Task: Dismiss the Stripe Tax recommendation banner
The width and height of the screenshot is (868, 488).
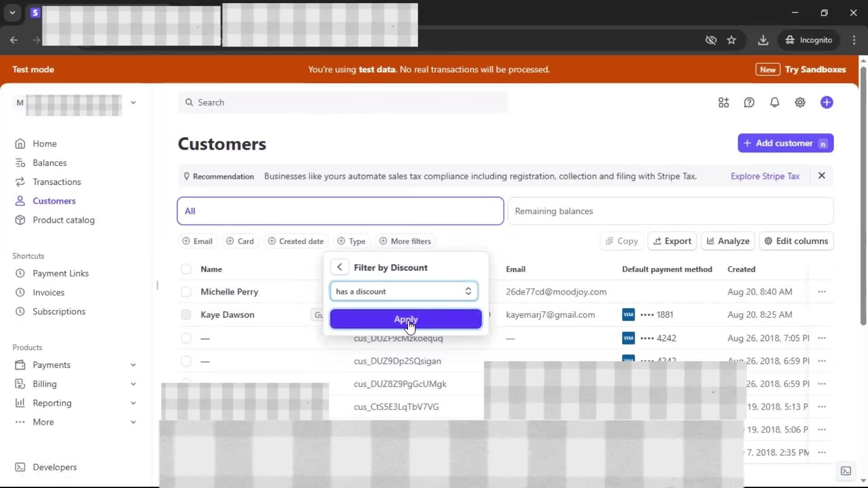Action: (x=821, y=176)
